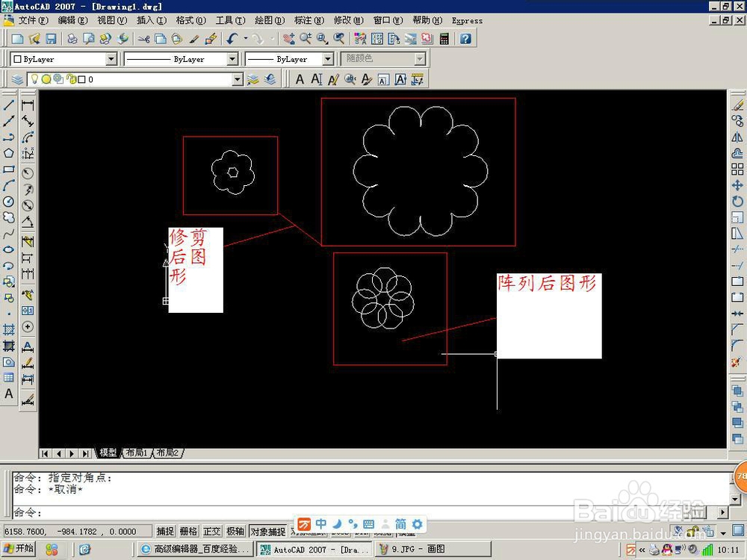Image resolution: width=747 pixels, height=560 pixels.
Task: Open the Hatch tool
Action: (x=8, y=329)
